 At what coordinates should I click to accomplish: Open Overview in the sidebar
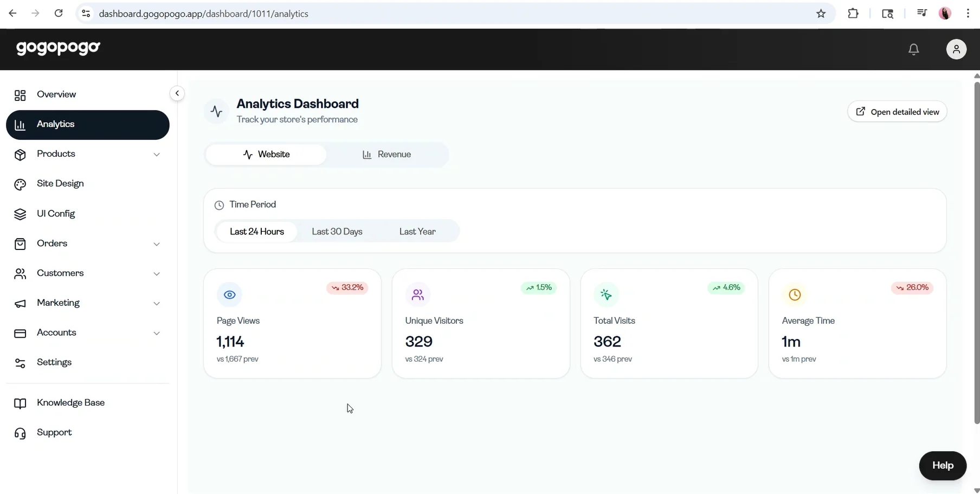point(88,95)
